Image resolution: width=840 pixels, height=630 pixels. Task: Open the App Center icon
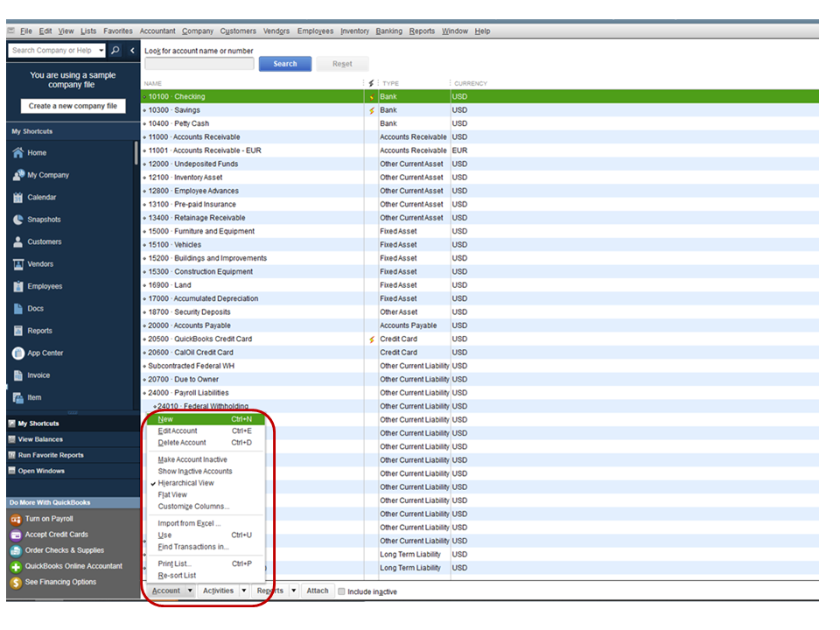18,353
